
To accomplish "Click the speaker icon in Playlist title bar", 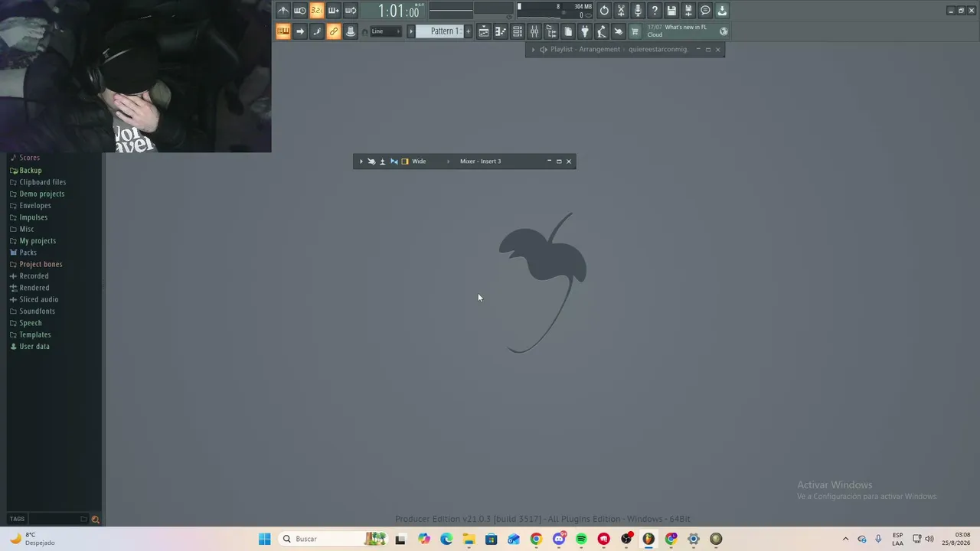I will tap(543, 50).
